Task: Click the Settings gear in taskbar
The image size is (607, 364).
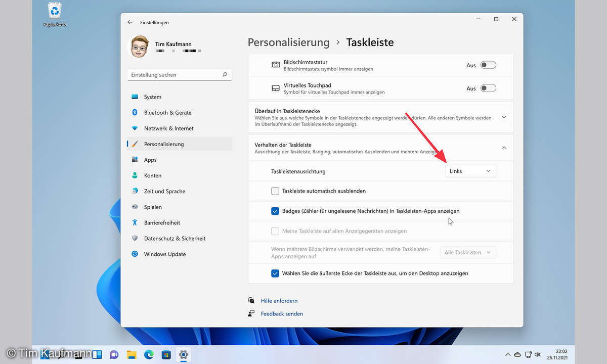Action: (x=183, y=354)
